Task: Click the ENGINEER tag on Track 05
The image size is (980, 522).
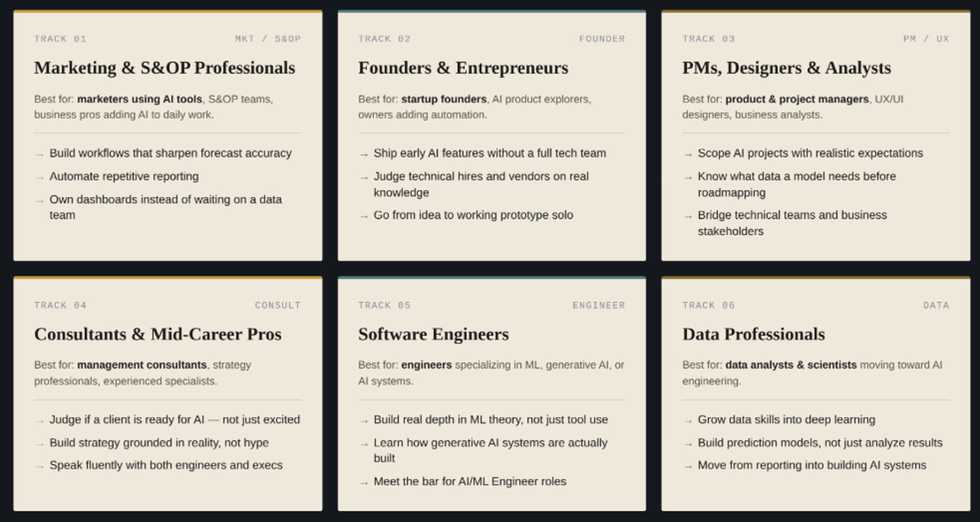Action: tap(599, 305)
